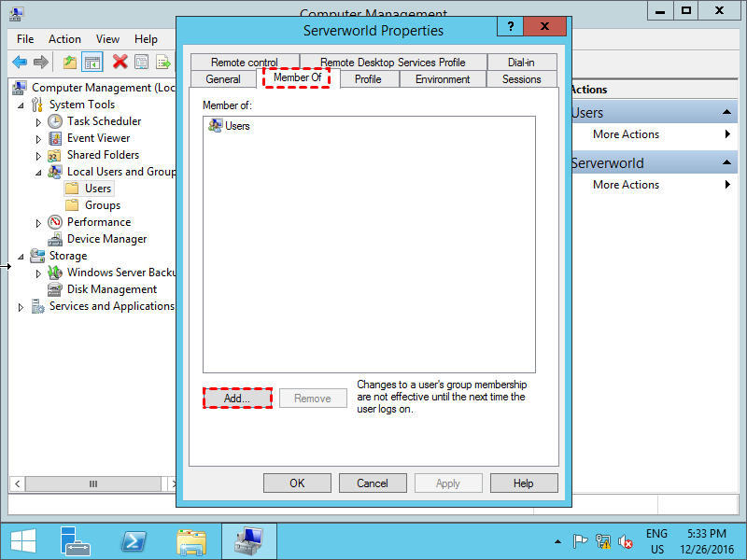Image resolution: width=747 pixels, height=560 pixels.
Task: Click the System Tools wrench icon
Action: click(x=37, y=105)
